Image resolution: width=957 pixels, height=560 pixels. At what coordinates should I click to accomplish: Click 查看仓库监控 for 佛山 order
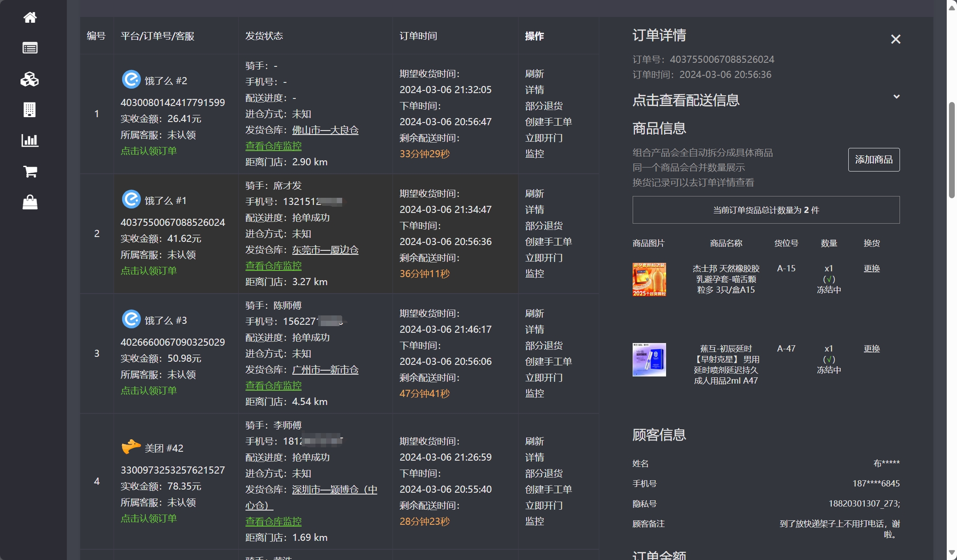pyautogui.click(x=274, y=146)
